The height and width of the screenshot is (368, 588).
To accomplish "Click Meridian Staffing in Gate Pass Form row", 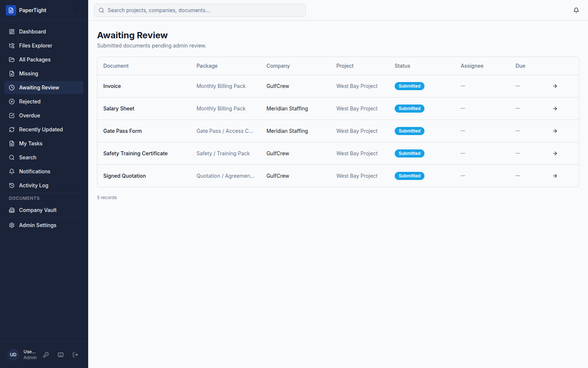I will 287,131.
